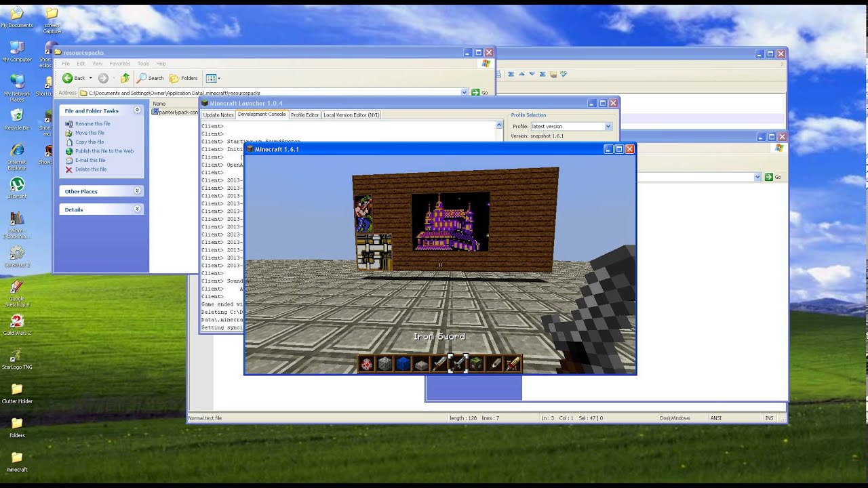Select the painterlypack file in the list
This screenshot has height=488, width=868.
point(175,112)
